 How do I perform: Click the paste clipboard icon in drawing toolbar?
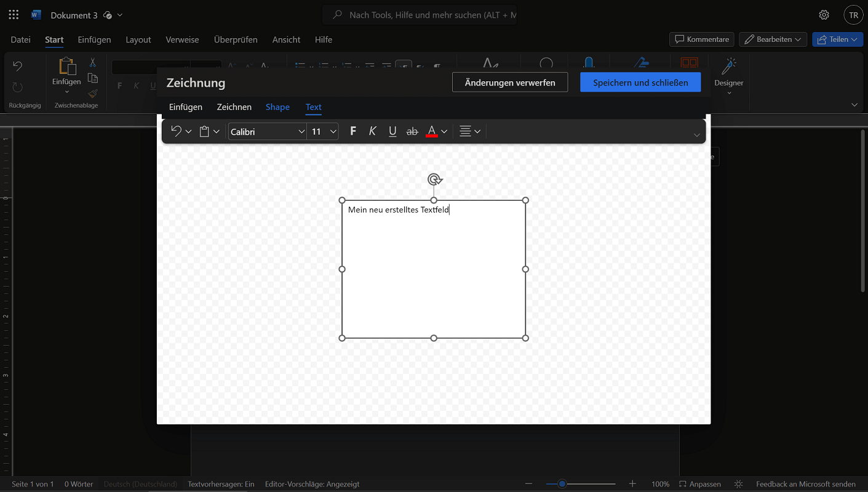205,131
